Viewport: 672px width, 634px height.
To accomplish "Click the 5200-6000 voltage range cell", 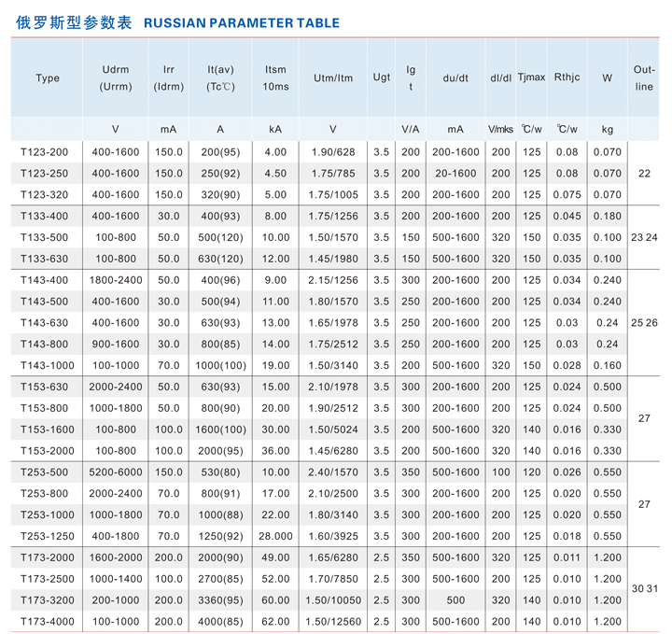I will coord(116,472).
